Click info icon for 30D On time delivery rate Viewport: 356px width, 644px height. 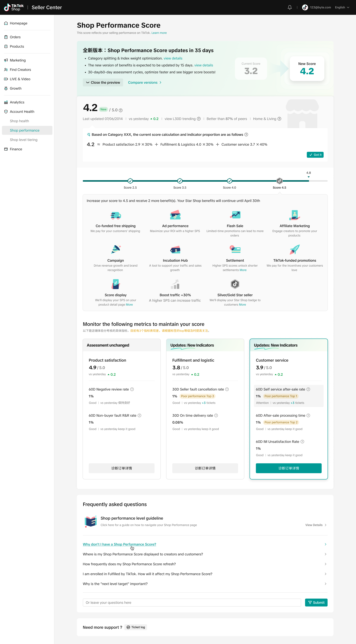coord(216,416)
